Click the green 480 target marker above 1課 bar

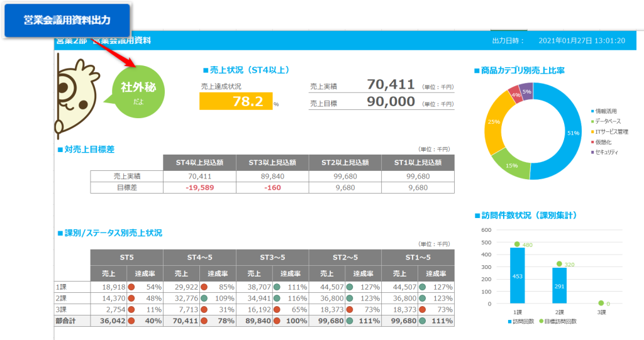517,244
